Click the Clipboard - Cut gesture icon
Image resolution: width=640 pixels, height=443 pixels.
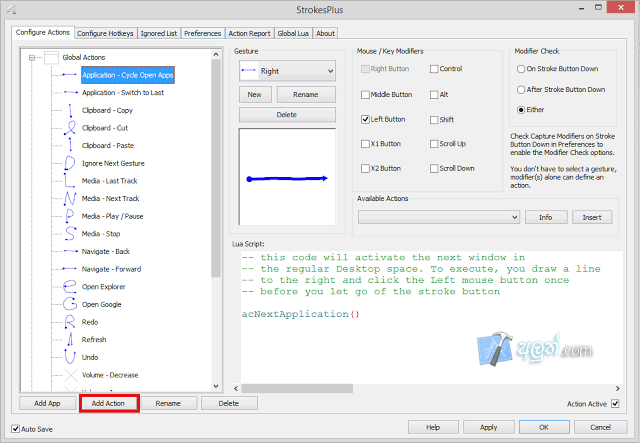coord(70,128)
